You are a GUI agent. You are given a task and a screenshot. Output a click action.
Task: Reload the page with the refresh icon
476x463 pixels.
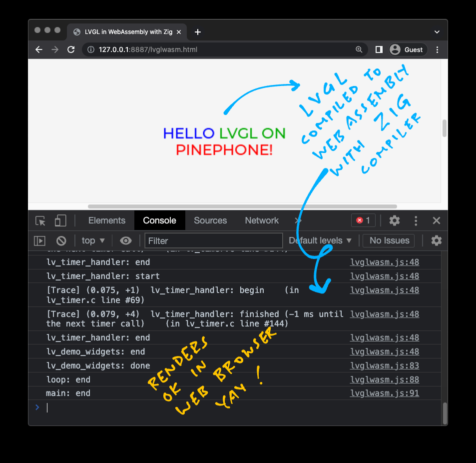click(x=71, y=49)
